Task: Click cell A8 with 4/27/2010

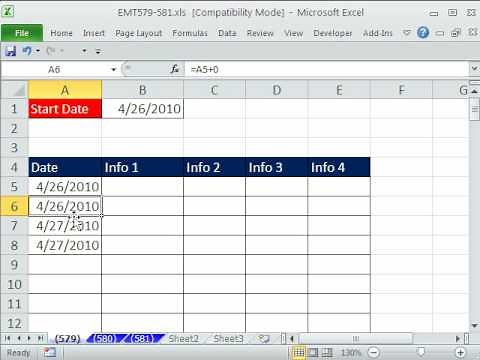Action: (x=65, y=245)
